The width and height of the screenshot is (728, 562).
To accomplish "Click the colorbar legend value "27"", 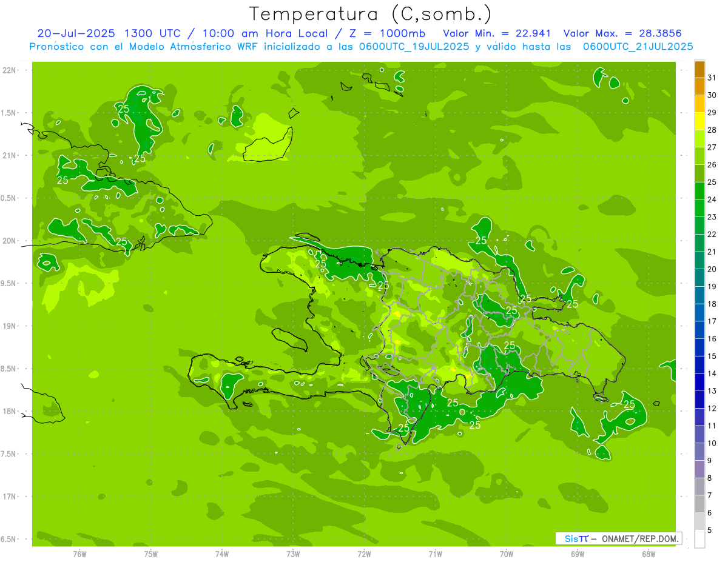I will [x=712, y=147].
